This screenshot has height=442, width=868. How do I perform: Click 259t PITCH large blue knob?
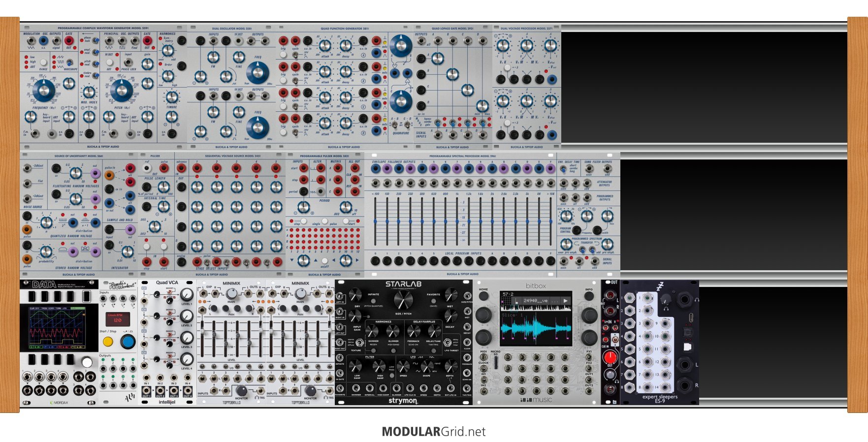(x=121, y=91)
